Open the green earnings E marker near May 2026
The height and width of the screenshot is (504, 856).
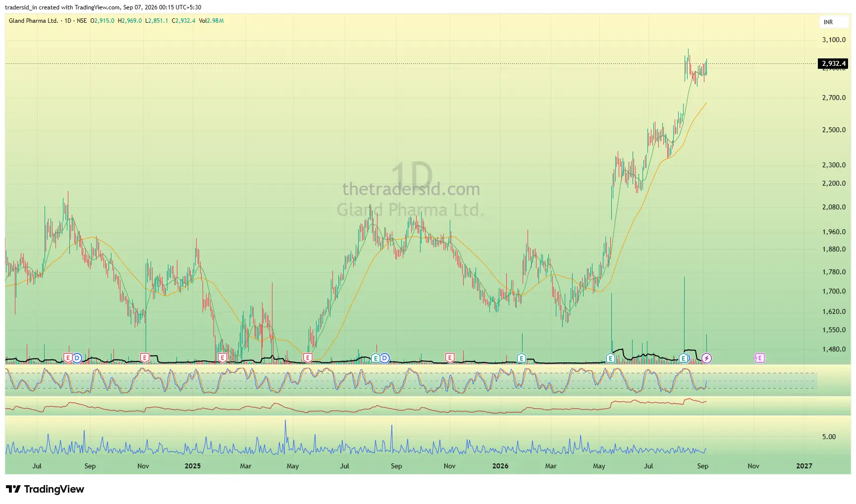pyautogui.click(x=610, y=358)
